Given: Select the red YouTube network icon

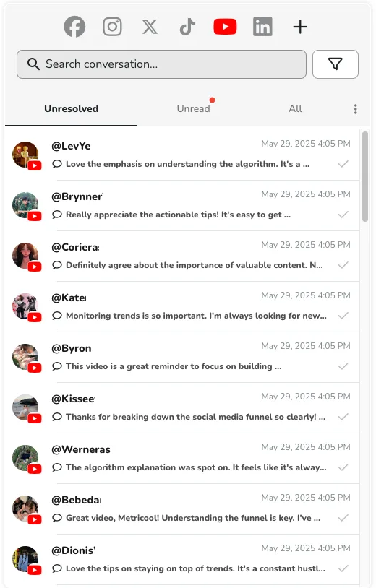Looking at the screenshot, I should tap(225, 27).
